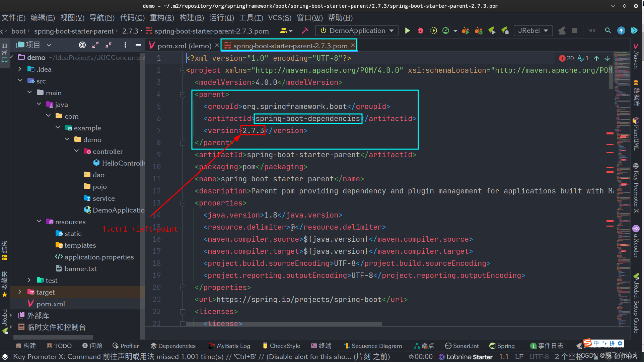Image resolution: width=644 pixels, height=362 pixels.
Task: Close the spring-boot-starter-parent-2.7.3.pom tab
Action: [x=353, y=45]
